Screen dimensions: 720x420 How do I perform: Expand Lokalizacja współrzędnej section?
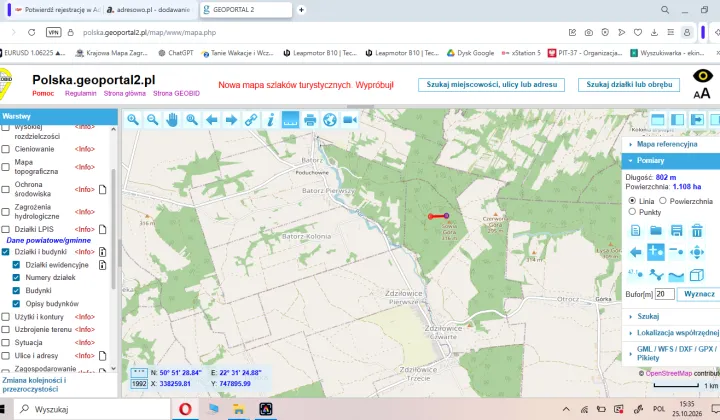tap(677, 333)
